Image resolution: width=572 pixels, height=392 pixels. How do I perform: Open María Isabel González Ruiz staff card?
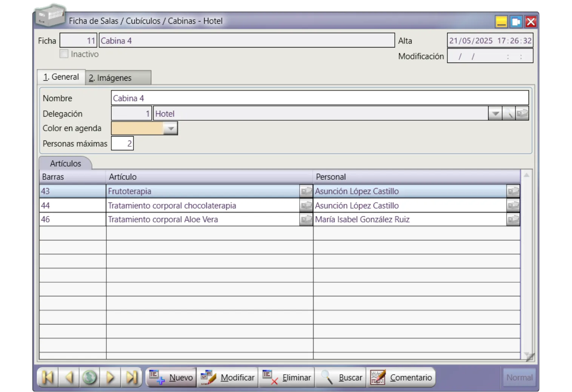pyautogui.click(x=513, y=219)
